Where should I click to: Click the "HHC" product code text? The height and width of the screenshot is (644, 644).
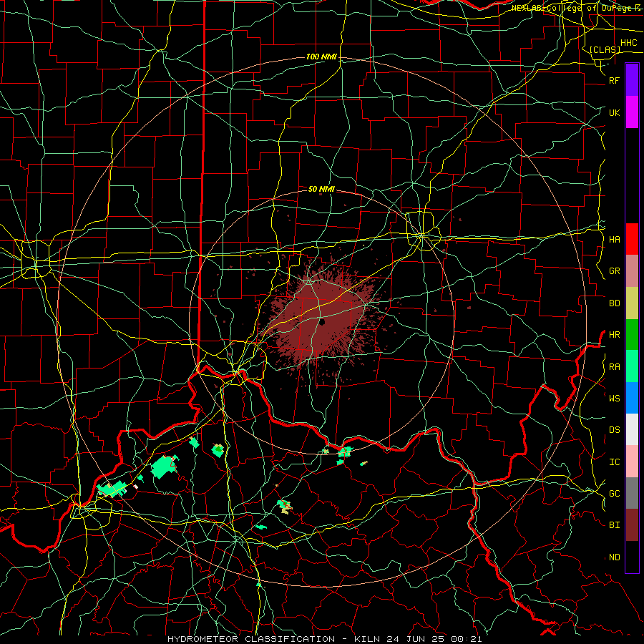[x=629, y=43]
